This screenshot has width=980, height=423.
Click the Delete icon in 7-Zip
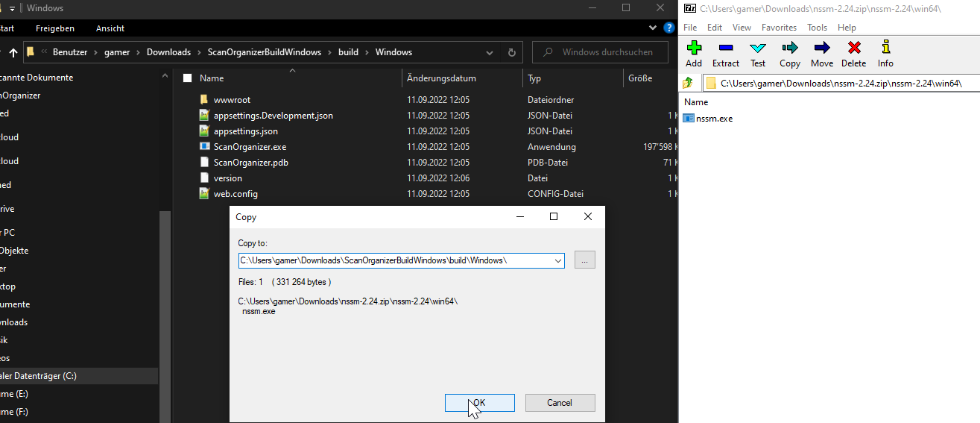click(854, 48)
